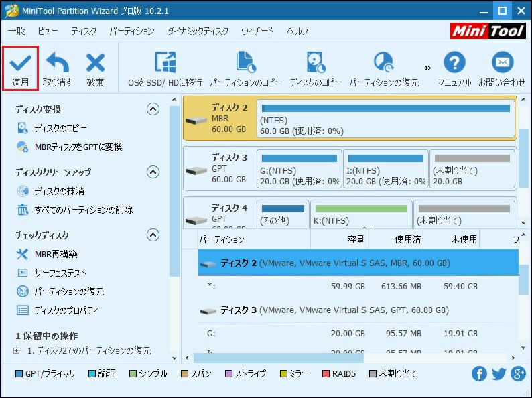The width and height of the screenshot is (532, 398).
Task: Run サーフェステスト from sidebar
Action: click(60, 273)
